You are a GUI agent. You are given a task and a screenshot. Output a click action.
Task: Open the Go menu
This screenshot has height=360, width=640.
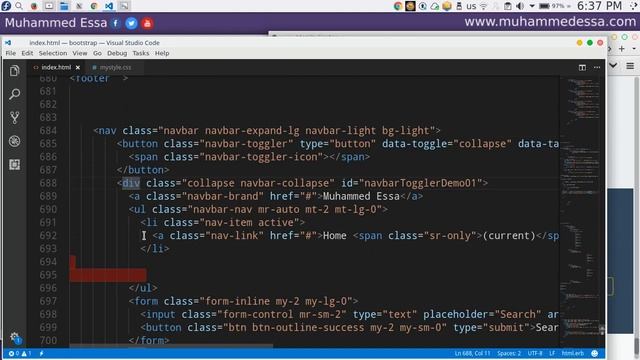[97, 53]
